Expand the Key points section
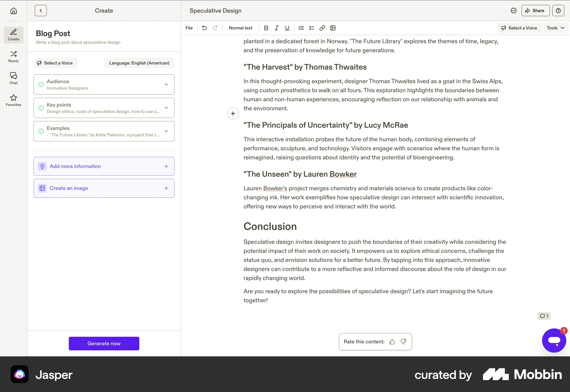This screenshot has height=392, width=570. coord(166,108)
